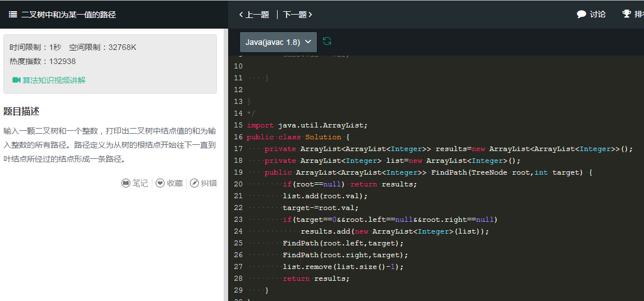
Task: Reset code with the green refresh icon
Action: coord(327,41)
